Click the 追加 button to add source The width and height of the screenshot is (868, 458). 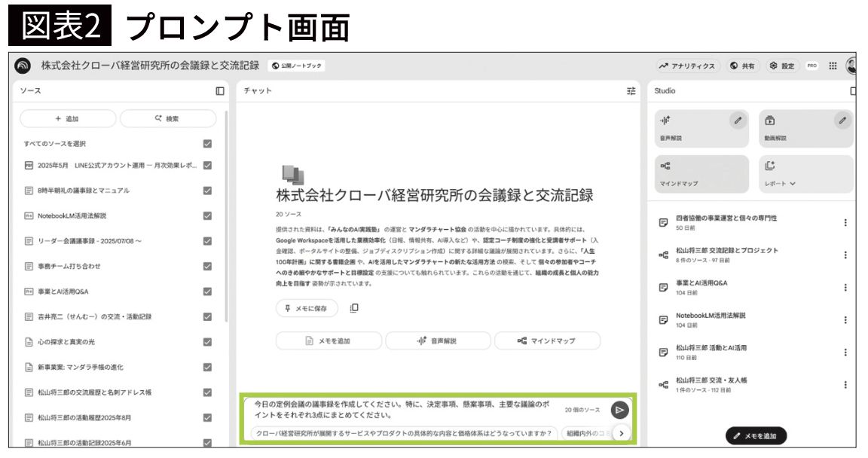coord(68,118)
